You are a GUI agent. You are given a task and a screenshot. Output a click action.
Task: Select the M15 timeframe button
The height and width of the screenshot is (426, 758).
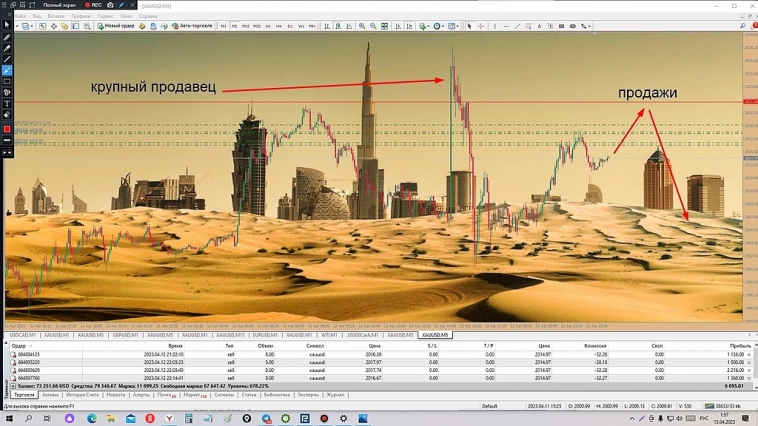[x=246, y=26]
